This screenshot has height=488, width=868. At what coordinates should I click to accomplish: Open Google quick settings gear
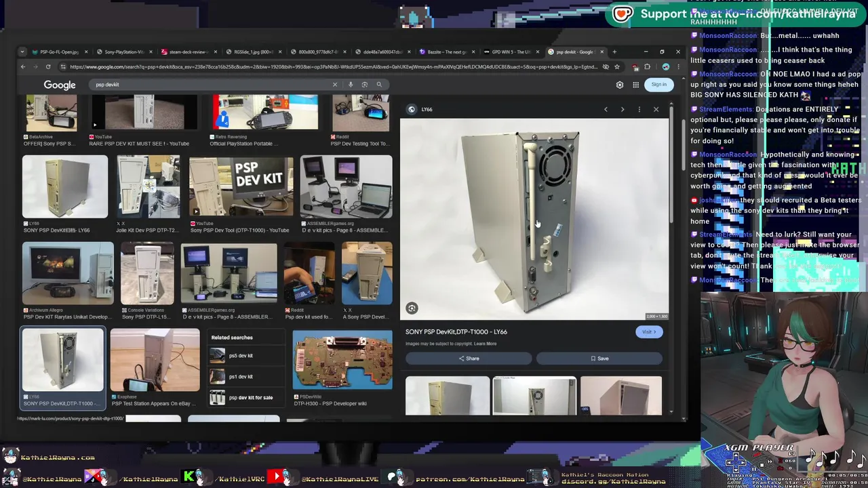(x=620, y=85)
